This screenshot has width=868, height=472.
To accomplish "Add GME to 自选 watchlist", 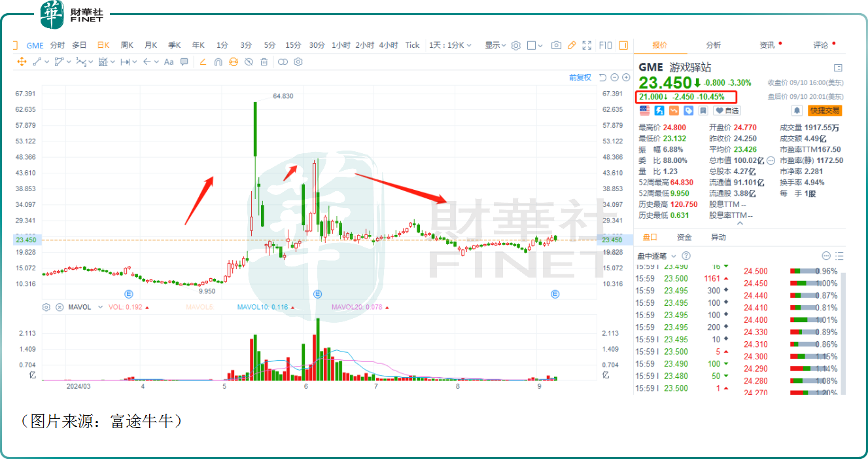I will pyautogui.click(x=727, y=111).
